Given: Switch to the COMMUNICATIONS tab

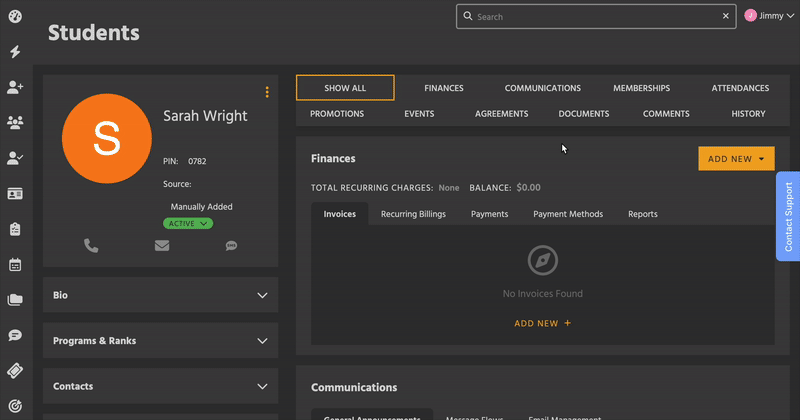Looking at the screenshot, I should pyautogui.click(x=542, y=88).
